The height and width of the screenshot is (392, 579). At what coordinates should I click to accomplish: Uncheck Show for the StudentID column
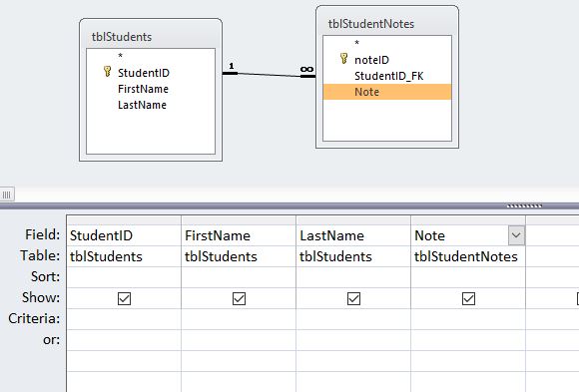(124, 298)
